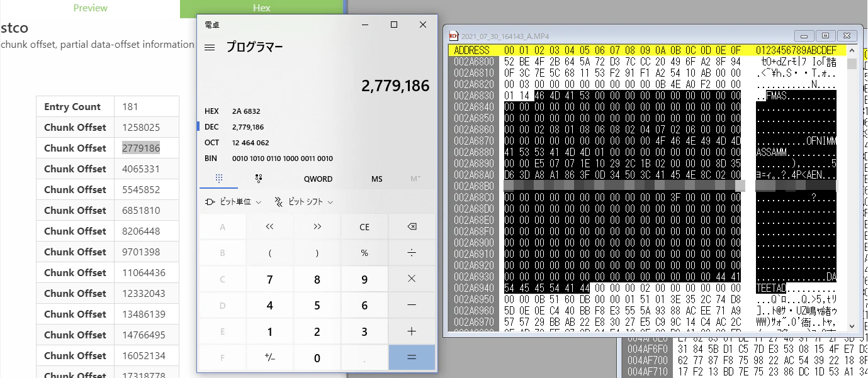The height and width of the screenshot is (378, 868).
Task: Select the BIN radix row
Action: (317, 158)
